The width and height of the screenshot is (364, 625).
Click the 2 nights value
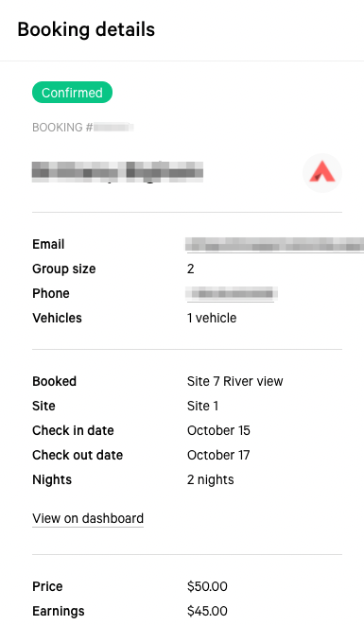click(x=211, y=479)
